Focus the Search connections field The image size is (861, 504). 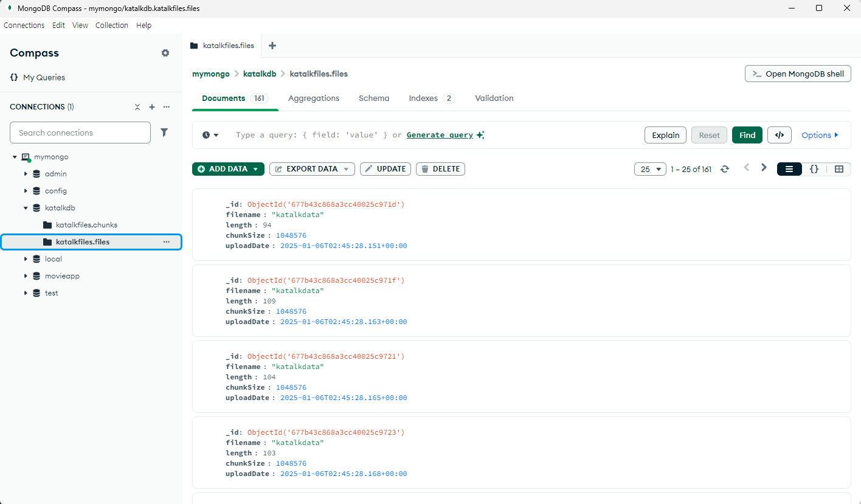[x=80, y=133]
